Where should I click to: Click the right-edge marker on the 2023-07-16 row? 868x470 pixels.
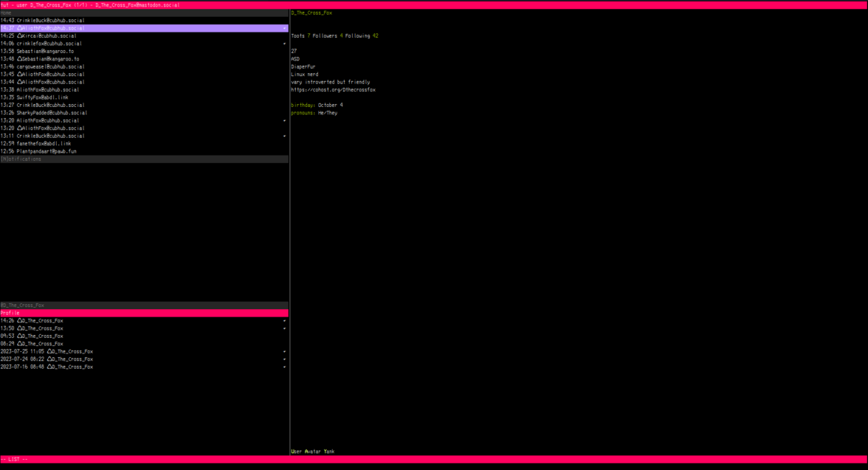pos(285,367)
